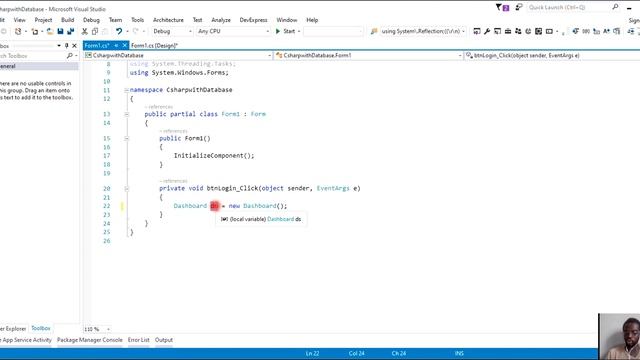This screenshot has height=360, width=640.
Task: Click the Copy icon in the toolbar
Action: (x=95, y=31)
